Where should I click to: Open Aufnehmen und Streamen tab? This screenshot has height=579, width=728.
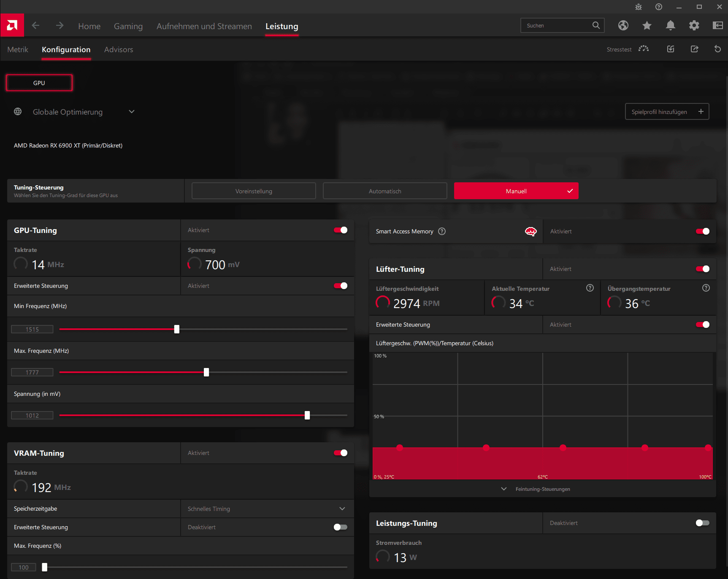(204, 26)
